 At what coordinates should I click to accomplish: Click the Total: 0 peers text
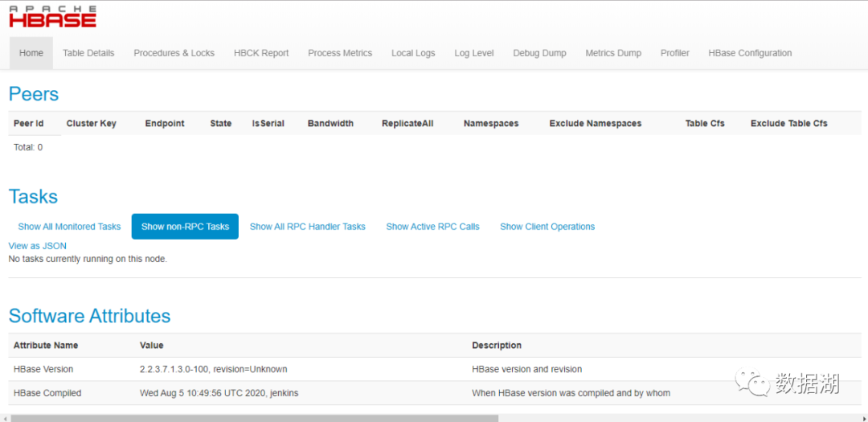point(28,147)
